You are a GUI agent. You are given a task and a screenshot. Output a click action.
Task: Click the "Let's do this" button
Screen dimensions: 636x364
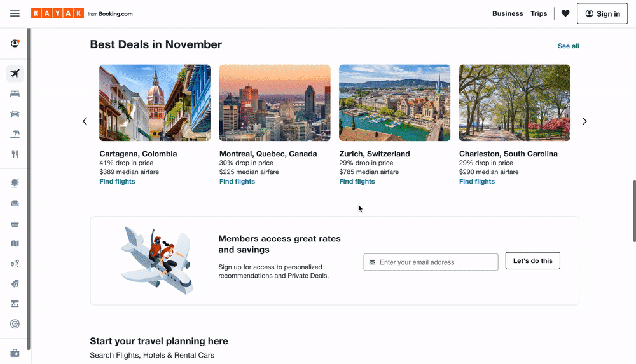532,260
